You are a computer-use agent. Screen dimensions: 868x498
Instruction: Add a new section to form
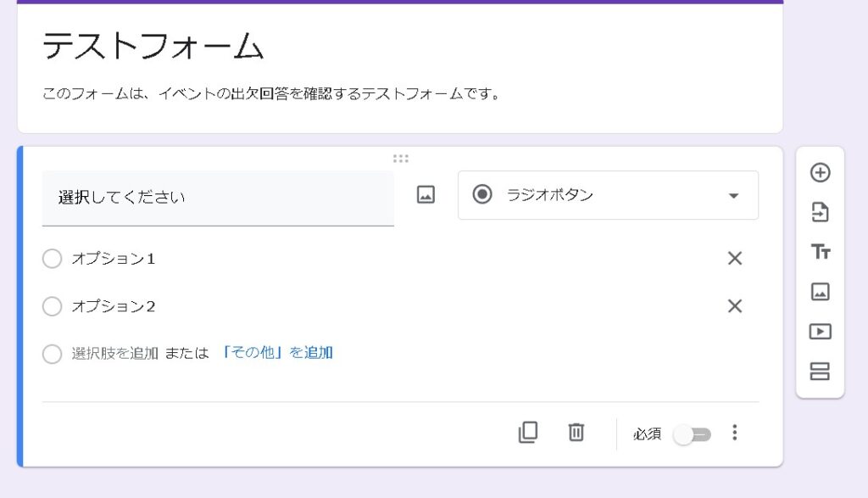click(x=820, y=372)
